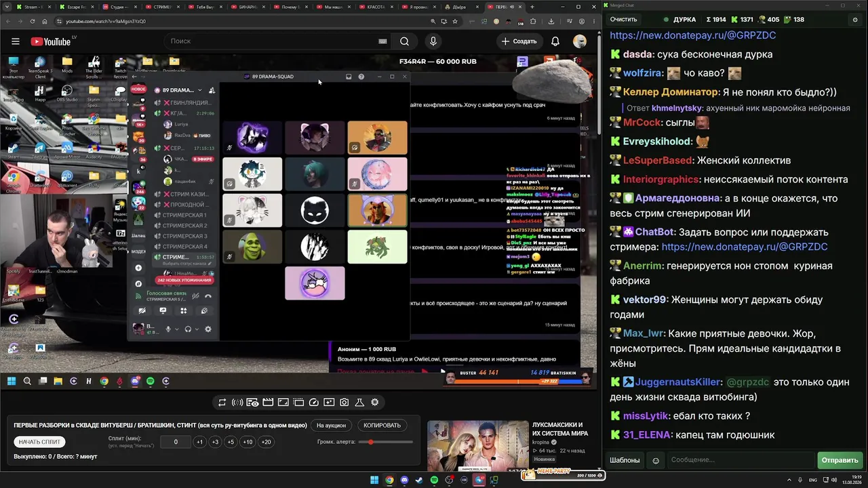Open Discord microphone options chevron

pos(176,329)
